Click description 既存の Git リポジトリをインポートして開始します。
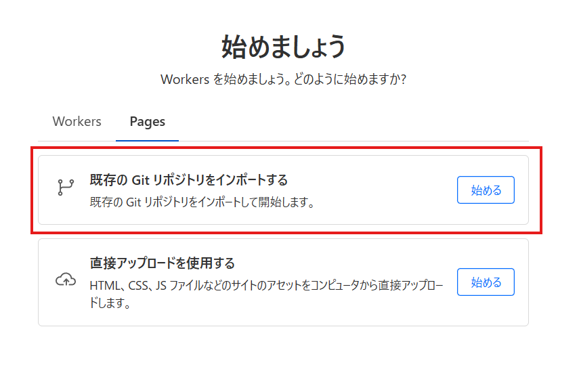The height and width of the screenshot is (392, 579). point(202,202)
